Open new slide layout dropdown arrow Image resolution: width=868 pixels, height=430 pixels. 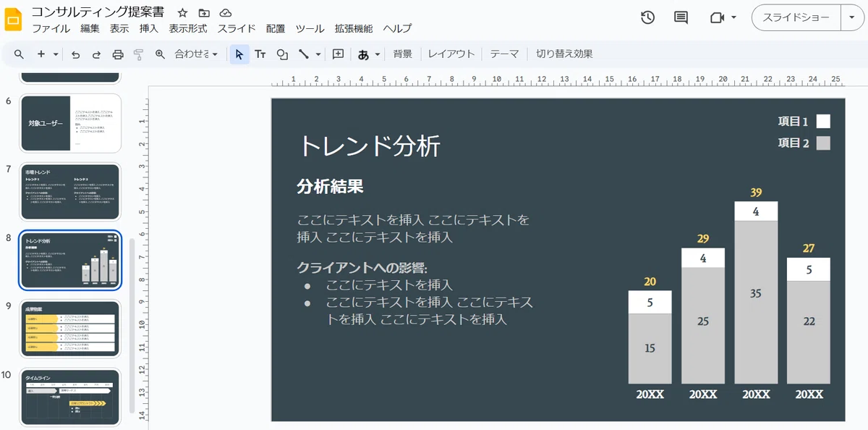(55, 54)
